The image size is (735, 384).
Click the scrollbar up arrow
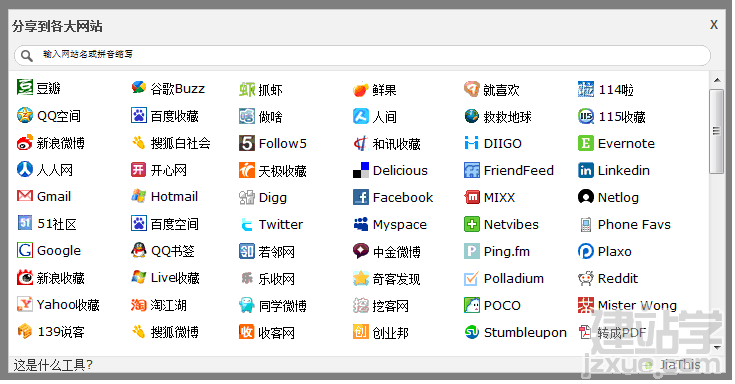pos(717,80)
